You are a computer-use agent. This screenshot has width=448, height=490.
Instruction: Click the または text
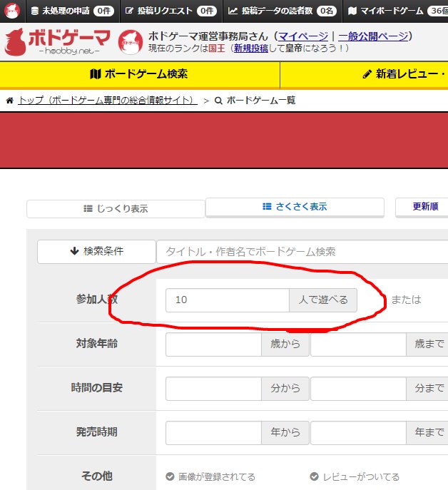(406, 300)
